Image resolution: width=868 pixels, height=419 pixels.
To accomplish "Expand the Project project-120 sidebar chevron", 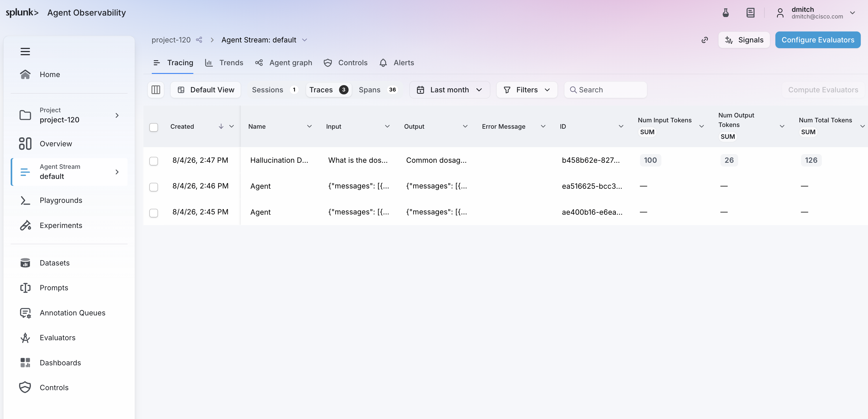I will pos(117,115).
